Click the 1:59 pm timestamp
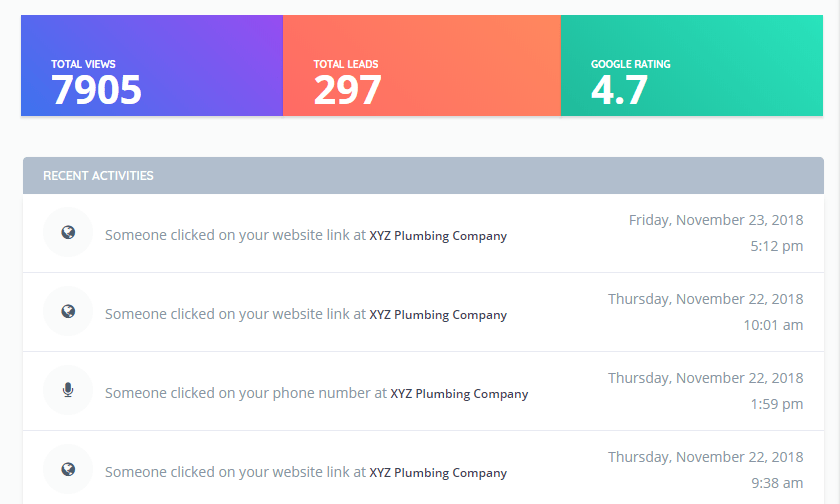 pos(776,404)
